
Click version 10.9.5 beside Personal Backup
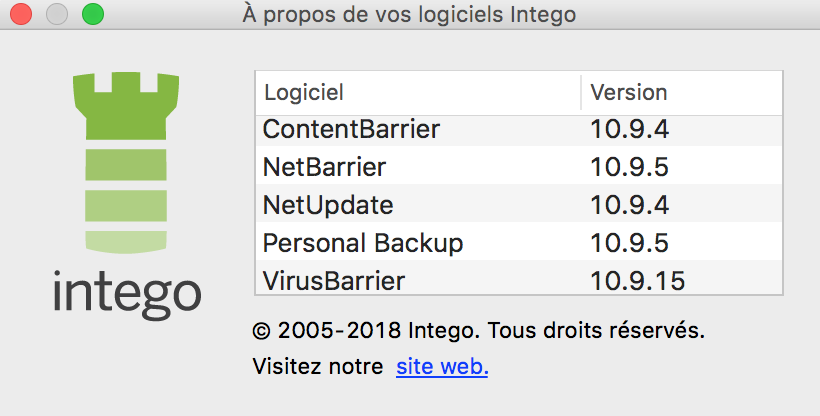point(630,243)
